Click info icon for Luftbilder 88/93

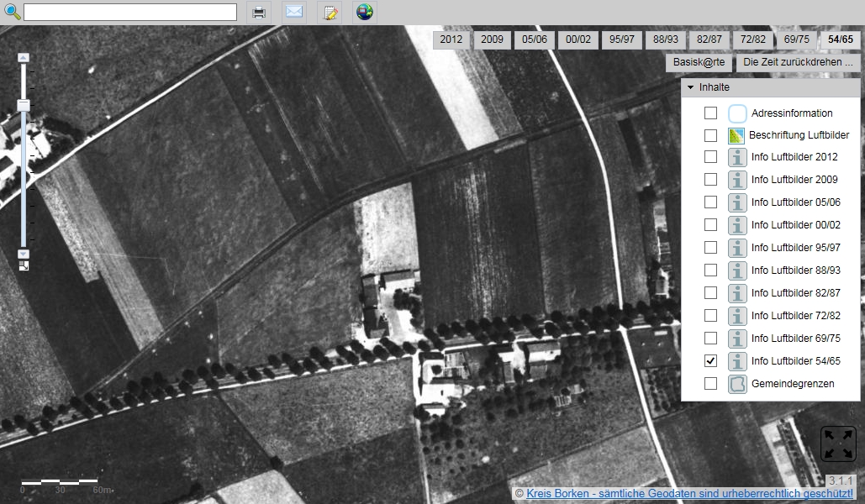click(x=737, y=270)
